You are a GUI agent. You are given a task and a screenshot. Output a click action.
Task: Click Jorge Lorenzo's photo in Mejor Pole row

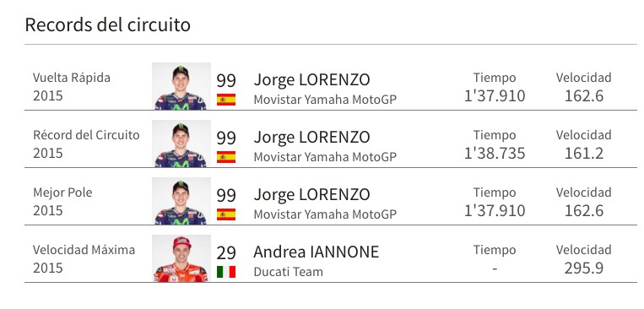[x=181, y=201]
